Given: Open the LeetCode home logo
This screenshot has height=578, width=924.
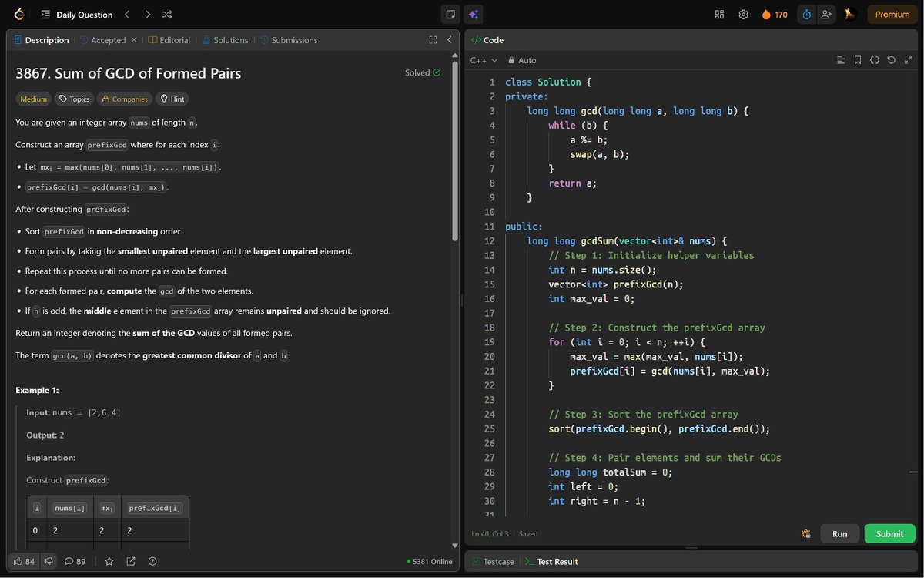Looking at the screenshot, I should click(x=19, y=14).
